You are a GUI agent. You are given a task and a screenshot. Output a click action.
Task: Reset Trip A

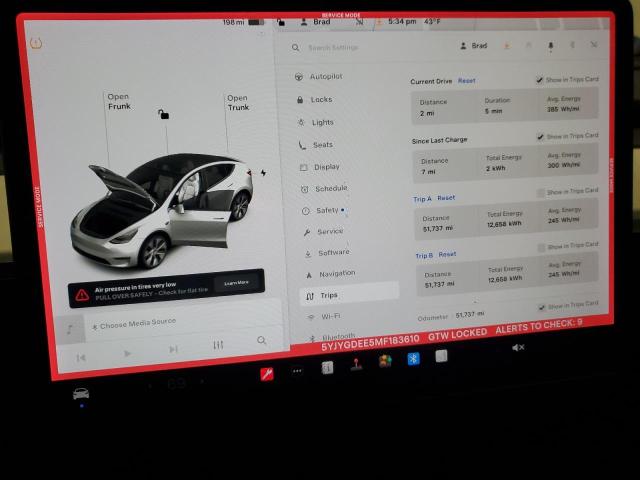446,198
